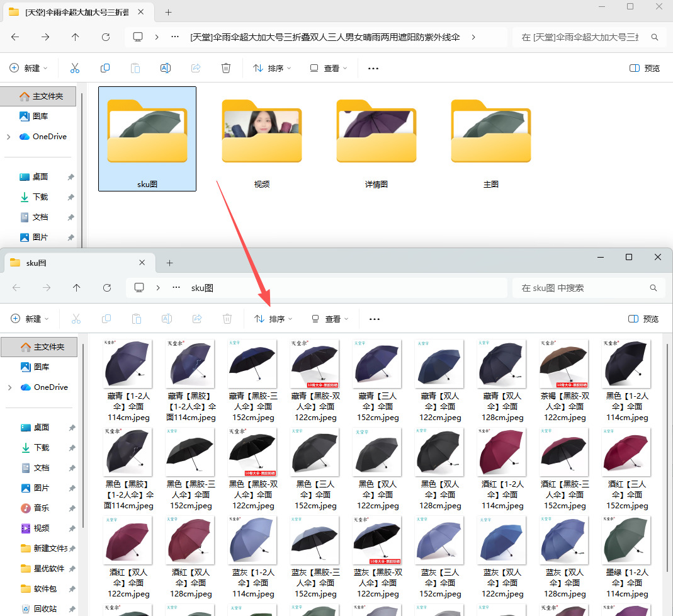Viewport: 673px width, 616px height.
Task: Click search magnifier in upper window
Action: pyautogui.click(x=654, y=37)
